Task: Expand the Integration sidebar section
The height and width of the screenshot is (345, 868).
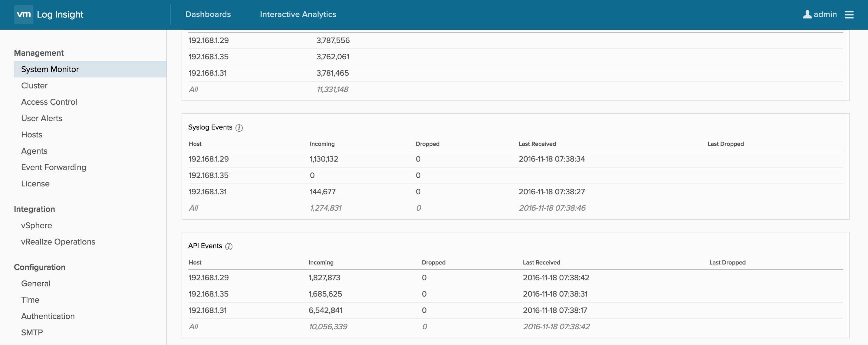Action: (34, 209)
